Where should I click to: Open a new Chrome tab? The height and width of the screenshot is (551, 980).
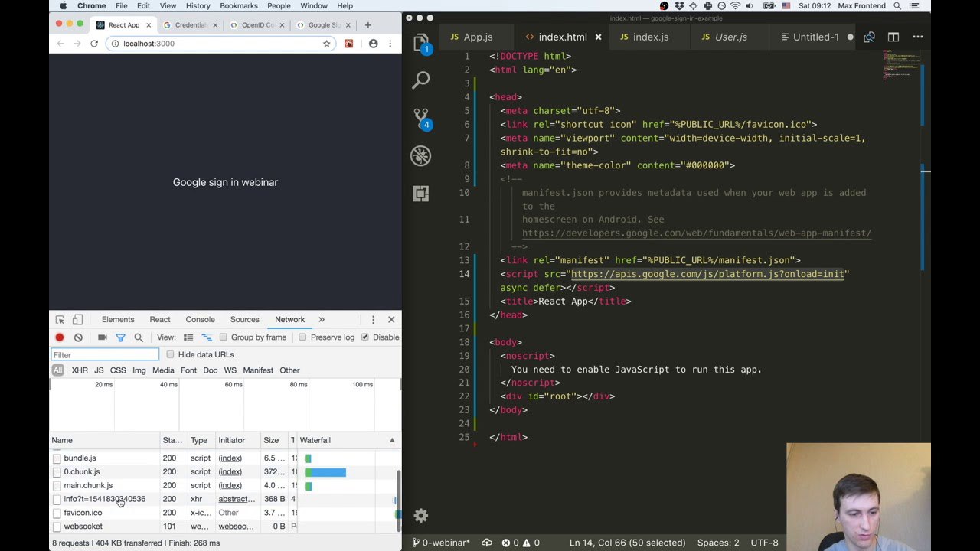[367, 25]
